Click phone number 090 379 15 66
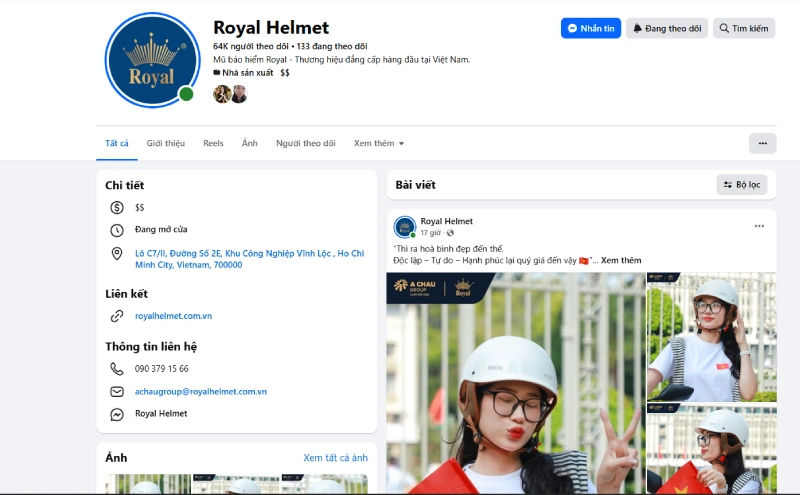The height and width of the screenshot is (495, 800). click(162, 368)
